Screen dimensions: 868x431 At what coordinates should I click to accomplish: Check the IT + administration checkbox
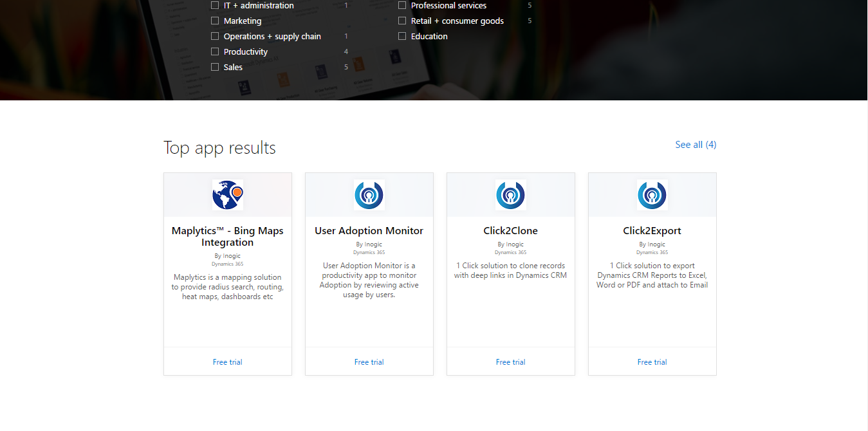215,5
